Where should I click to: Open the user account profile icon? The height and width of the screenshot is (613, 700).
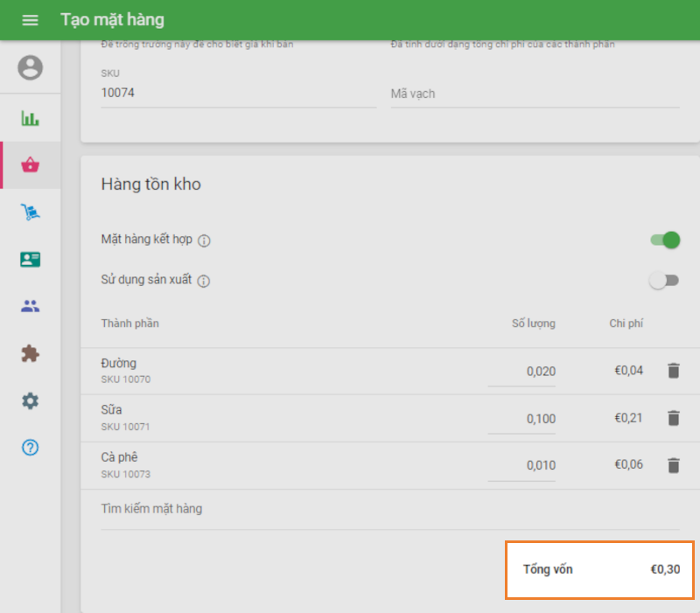point(30,67)
